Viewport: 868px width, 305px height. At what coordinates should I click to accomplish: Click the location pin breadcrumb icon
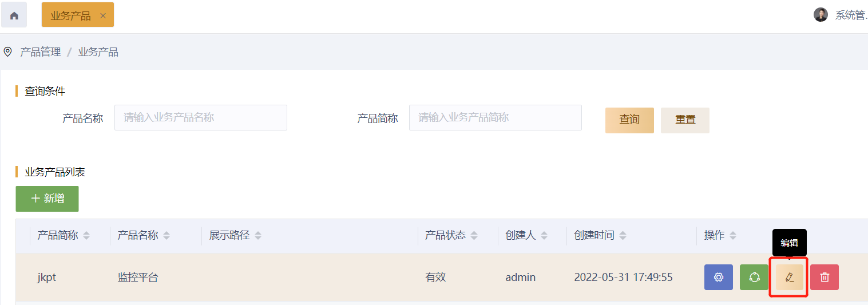(x=7, y=52)
